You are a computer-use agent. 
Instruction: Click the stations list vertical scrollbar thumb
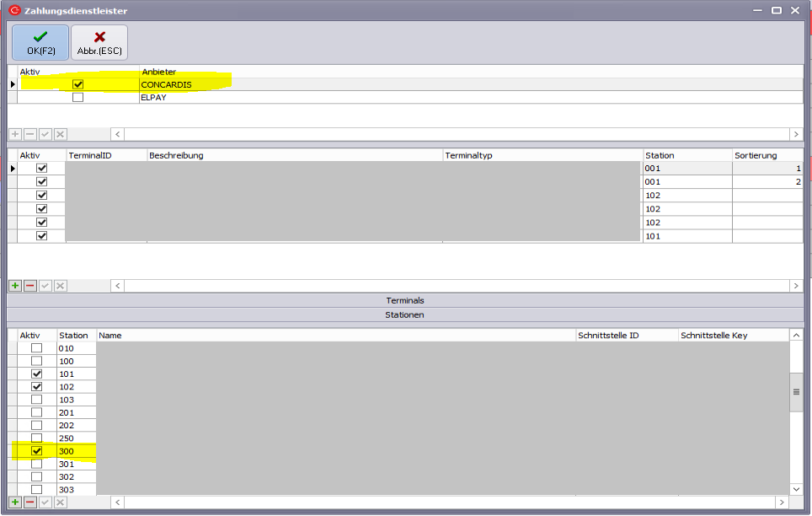(796, 393)
